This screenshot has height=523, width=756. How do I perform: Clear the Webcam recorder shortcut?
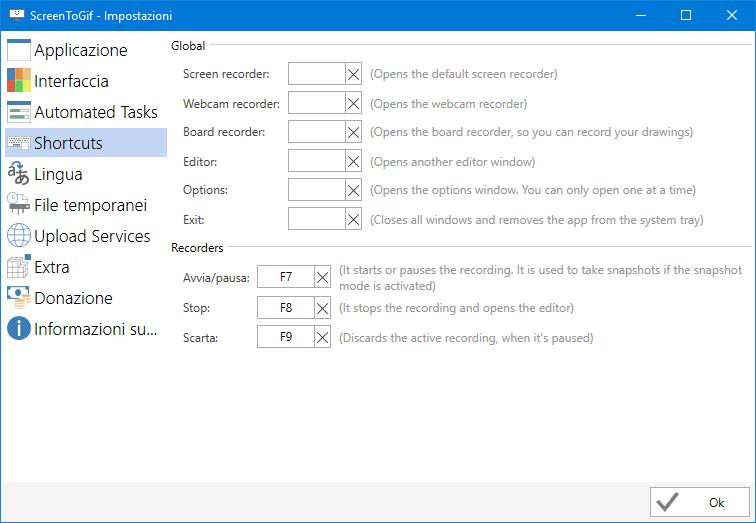(353, 103)
